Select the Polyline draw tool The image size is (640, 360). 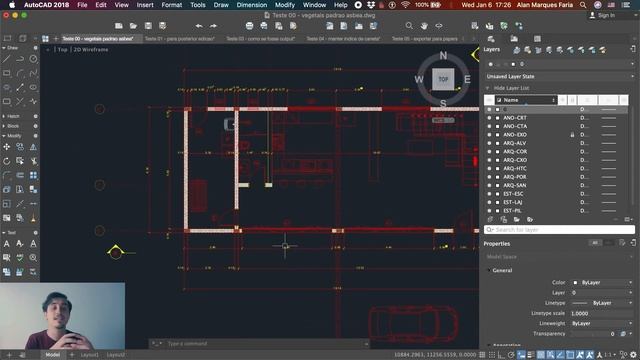20,59
